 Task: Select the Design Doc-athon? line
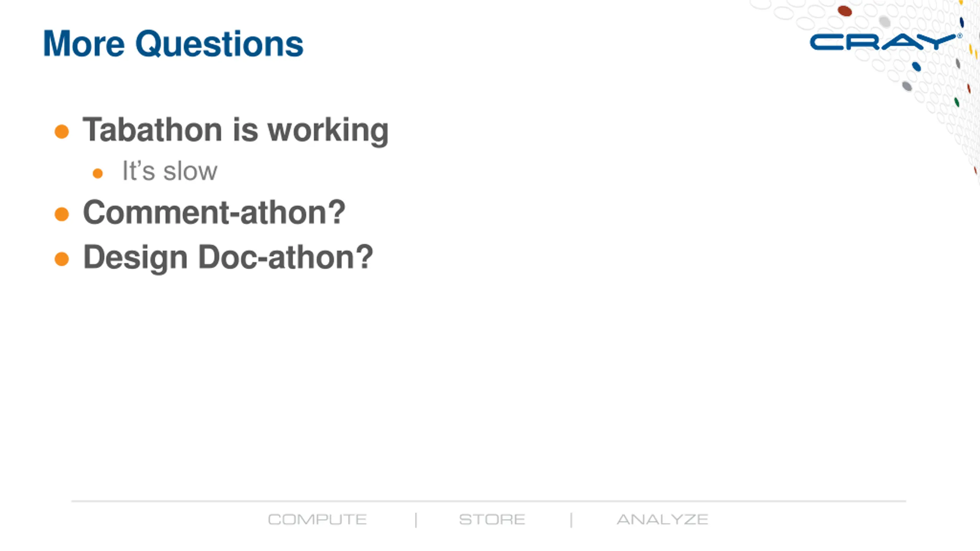tap(228, 258)
